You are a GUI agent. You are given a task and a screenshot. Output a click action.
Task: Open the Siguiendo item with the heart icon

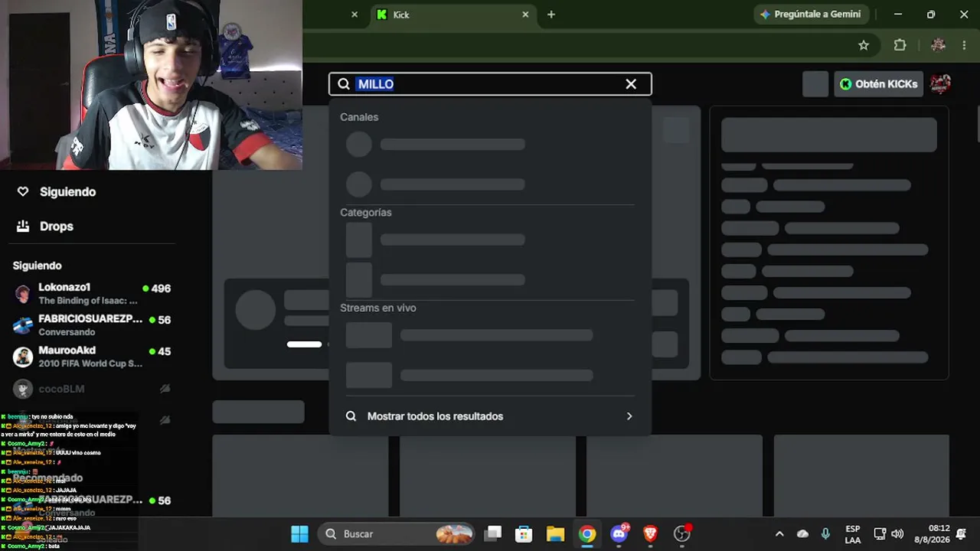(57, 192)
